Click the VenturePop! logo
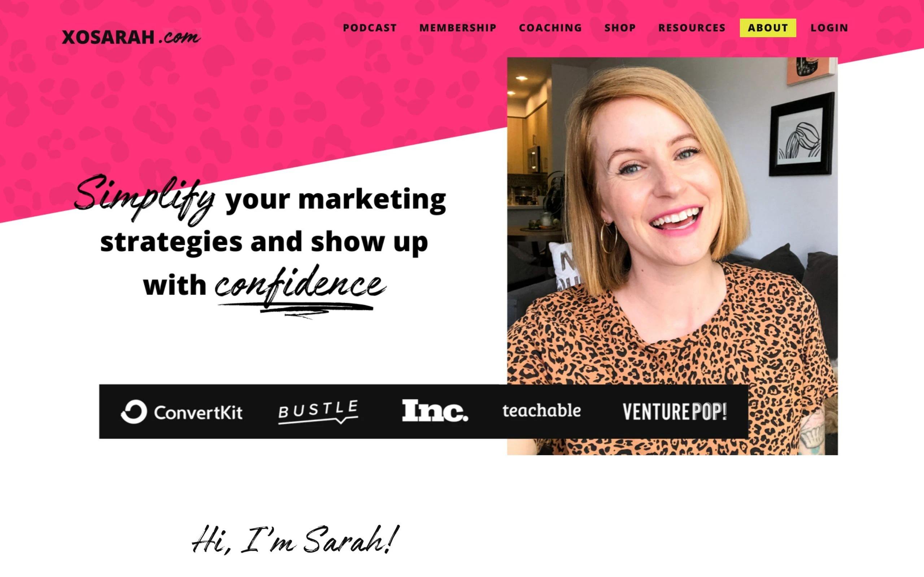The width and height of the screenshot is (924, 577). click(x=675, y=412)
